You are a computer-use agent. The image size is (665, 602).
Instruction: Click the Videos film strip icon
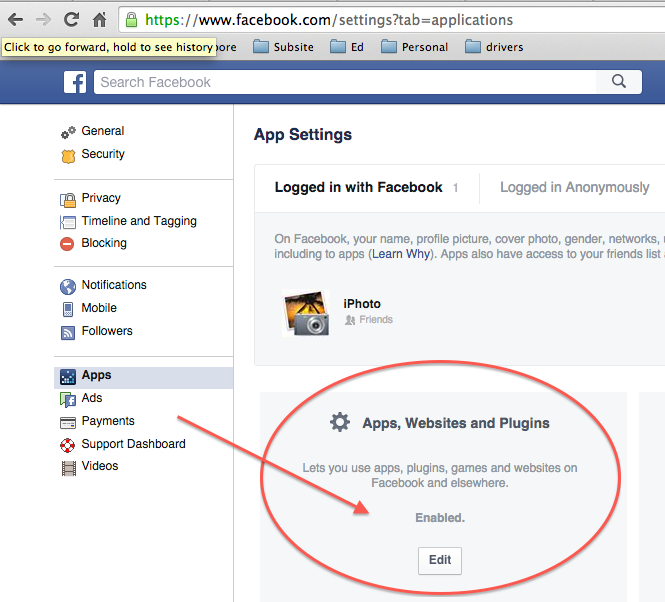pos(69,468)
